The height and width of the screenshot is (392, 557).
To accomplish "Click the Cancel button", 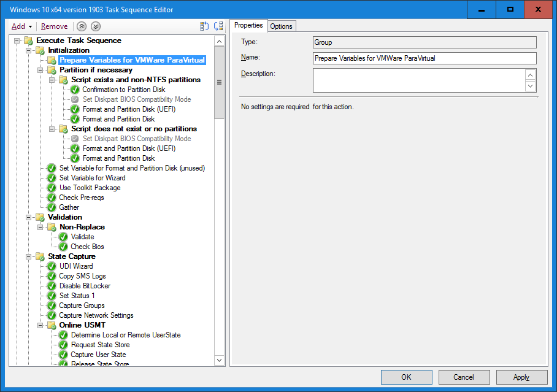I will [464, 377].
